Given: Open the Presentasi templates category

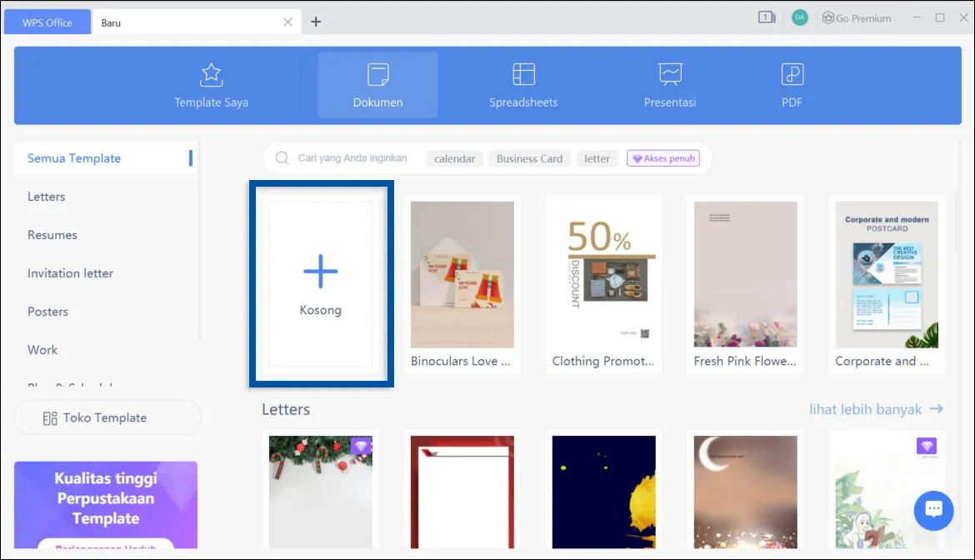Looking at the screenshot, I should (669, 83).
